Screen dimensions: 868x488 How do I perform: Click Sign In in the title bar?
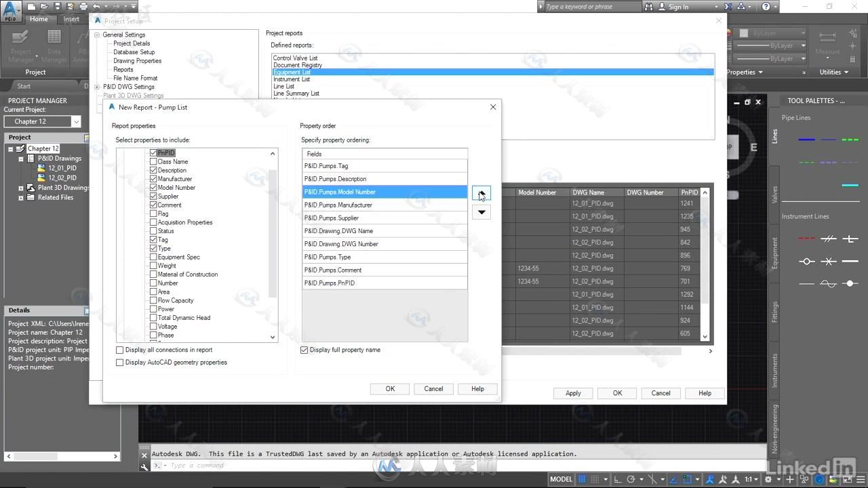[x=678, y=7]
